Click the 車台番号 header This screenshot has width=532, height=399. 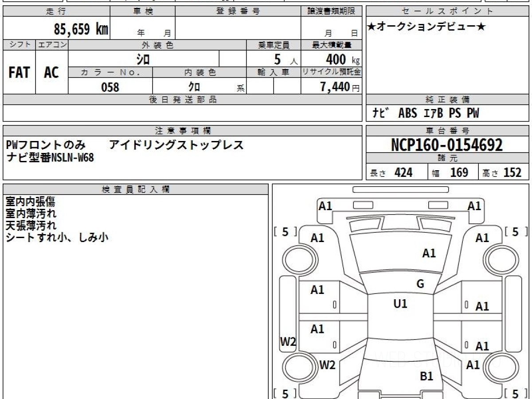447,131
